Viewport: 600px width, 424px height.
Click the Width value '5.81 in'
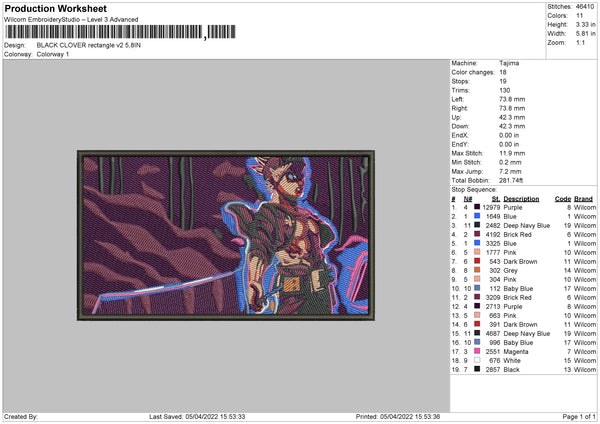585,34
